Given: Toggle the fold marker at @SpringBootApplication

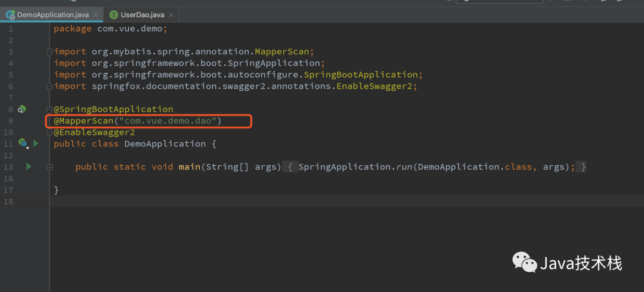Looking at the screenshot, I should pyautogui.click(x=50, y=109).
